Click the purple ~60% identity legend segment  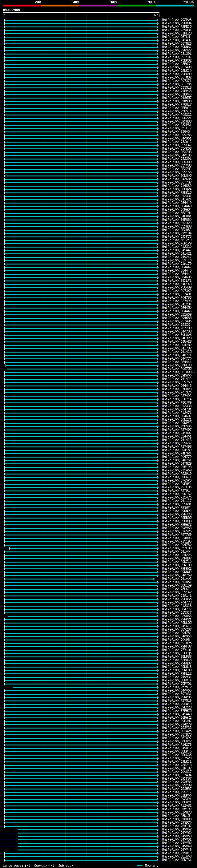tap(98, 6)
